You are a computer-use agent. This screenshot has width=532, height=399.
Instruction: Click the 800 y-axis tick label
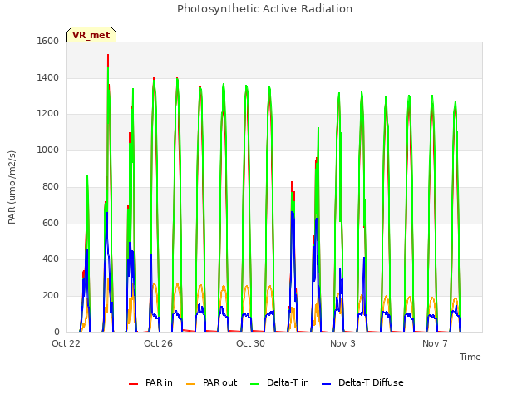click(51, 186)
